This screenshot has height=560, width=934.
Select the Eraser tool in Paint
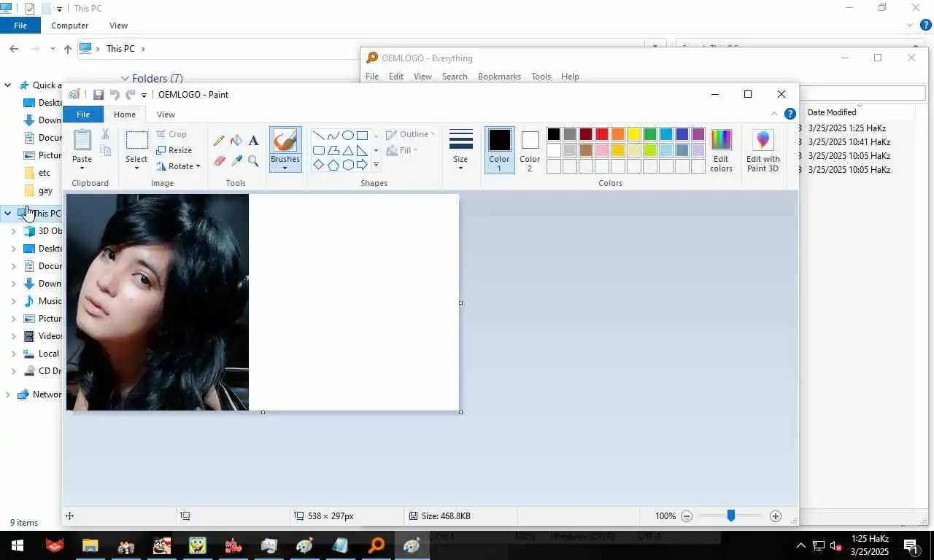click(x=219, y=160)
